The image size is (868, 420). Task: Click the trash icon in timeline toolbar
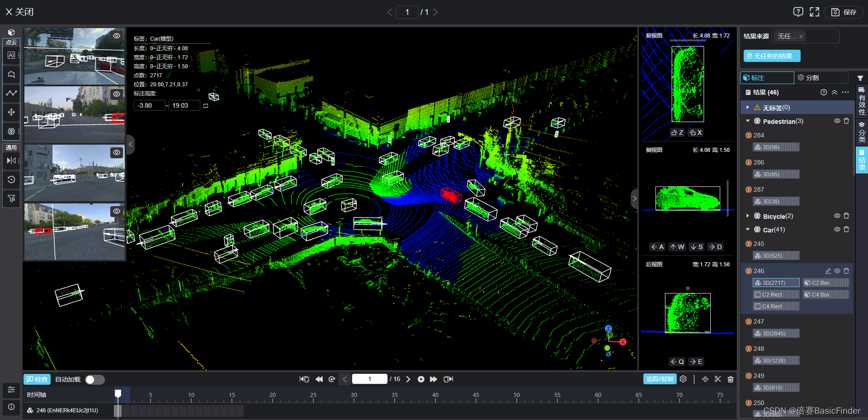click(x=731, y=379)
